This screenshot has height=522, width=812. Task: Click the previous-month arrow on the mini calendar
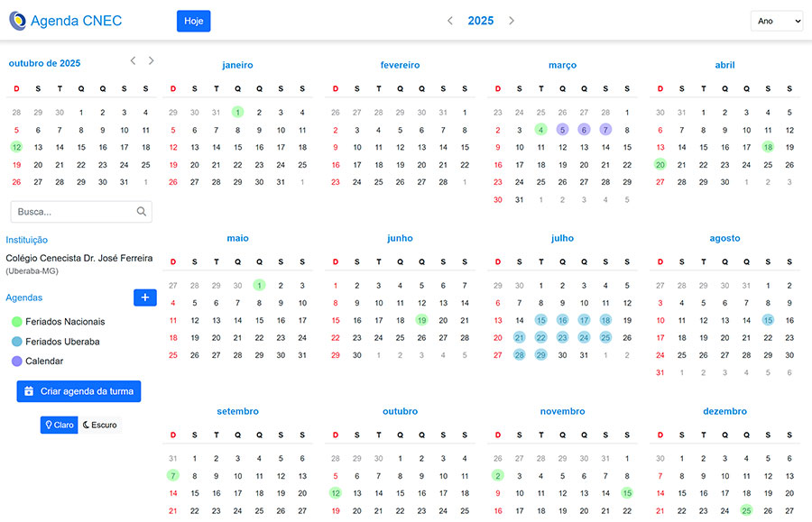[133, 60]
